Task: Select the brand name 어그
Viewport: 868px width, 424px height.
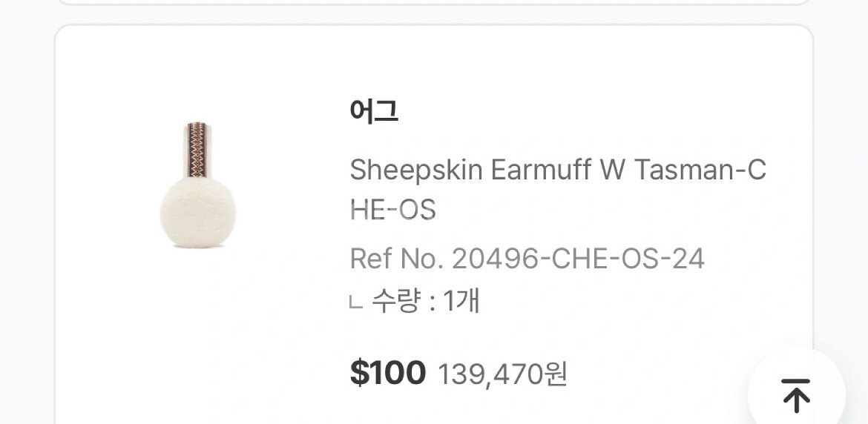Action: tap(374, 112)
